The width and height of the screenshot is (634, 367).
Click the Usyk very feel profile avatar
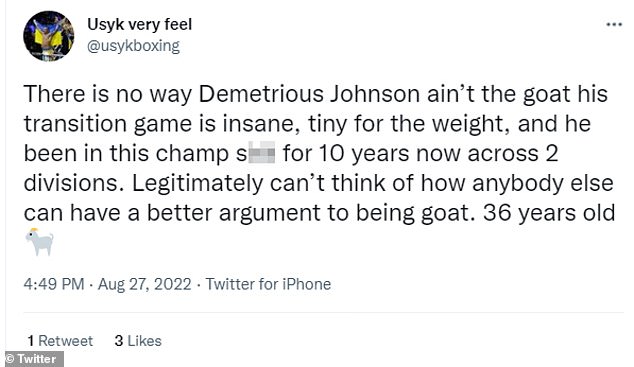(49, 36)
